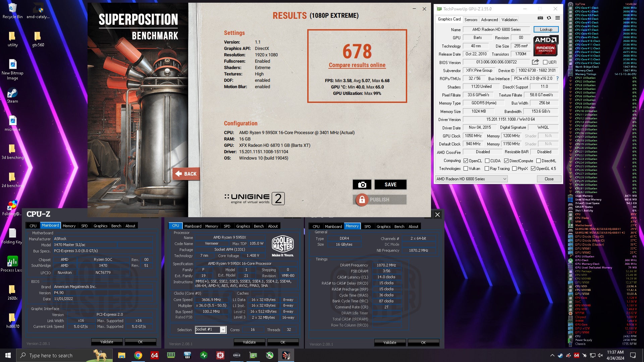644x362 pixels.
Task: Select the New Bitmap Image desktop file
Action: (x=12, y=70)
